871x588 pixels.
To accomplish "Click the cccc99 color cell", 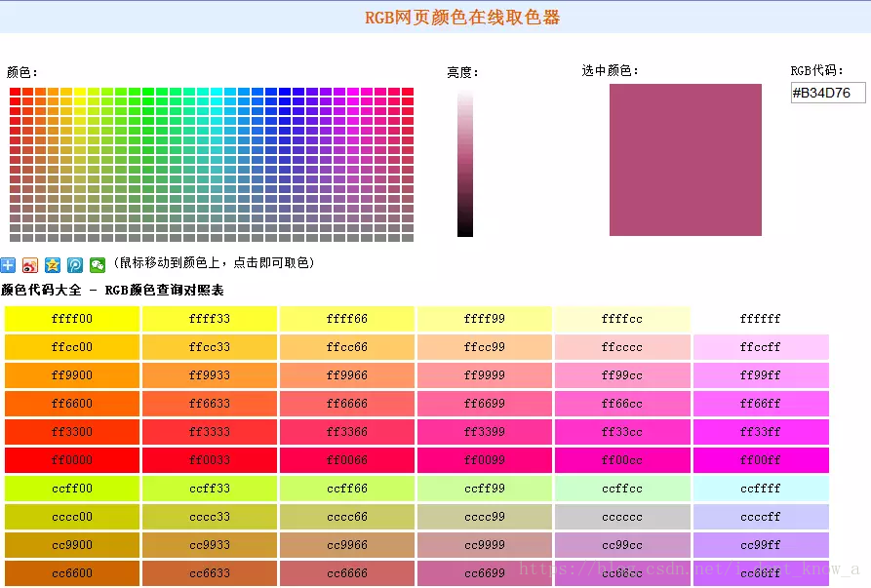I will [x=485, y=517].
